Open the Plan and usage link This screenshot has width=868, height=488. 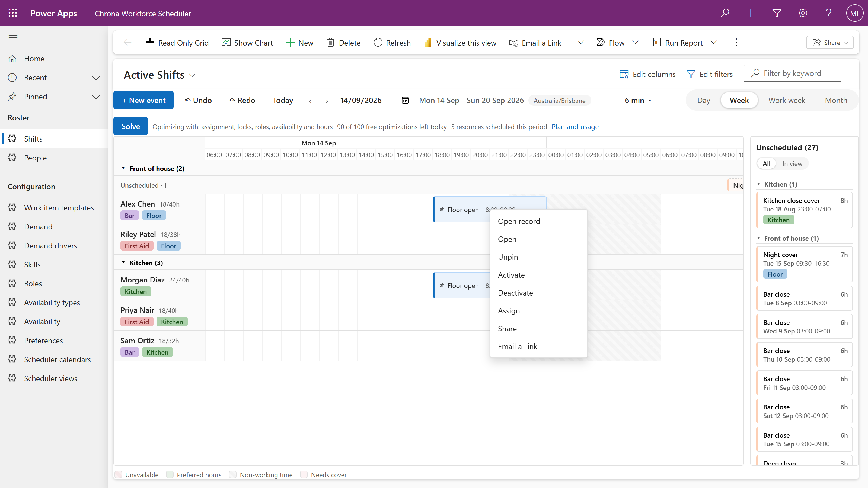575,127
